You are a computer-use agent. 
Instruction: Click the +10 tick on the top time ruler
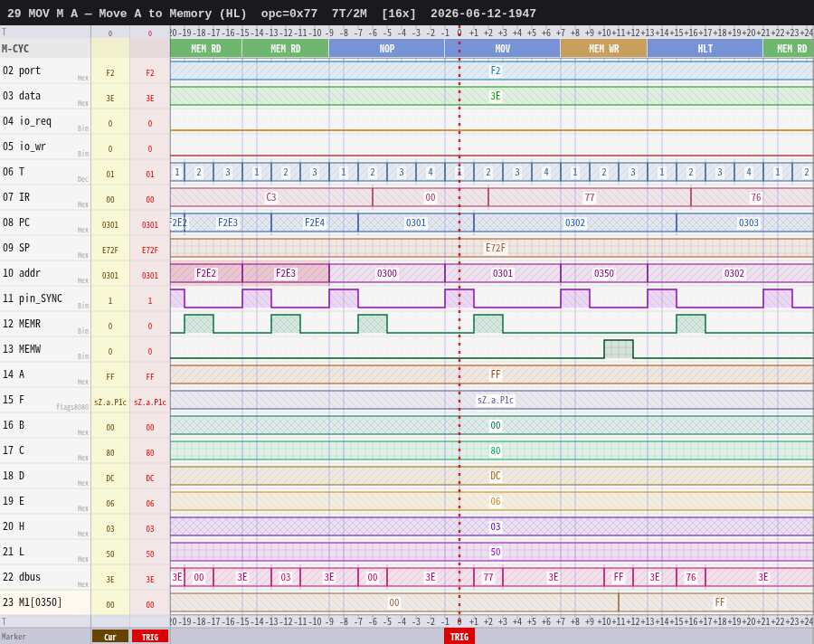tap(604, 33)
